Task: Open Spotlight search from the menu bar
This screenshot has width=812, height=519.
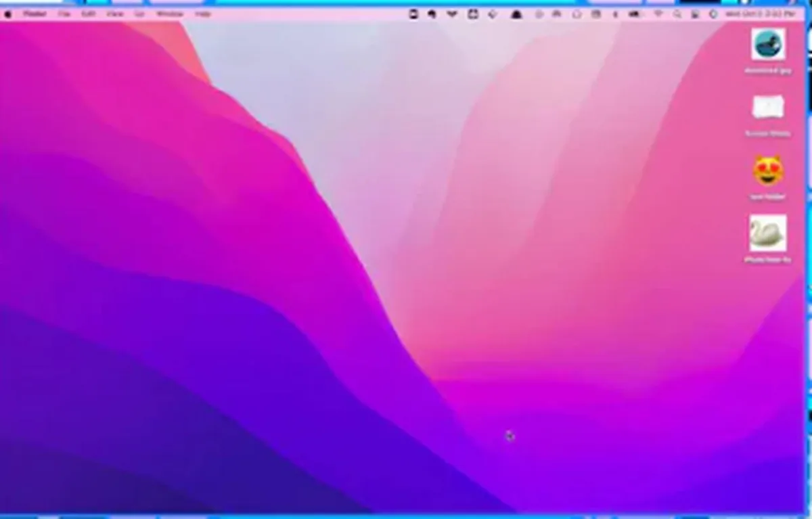Action: pos(677,12)
